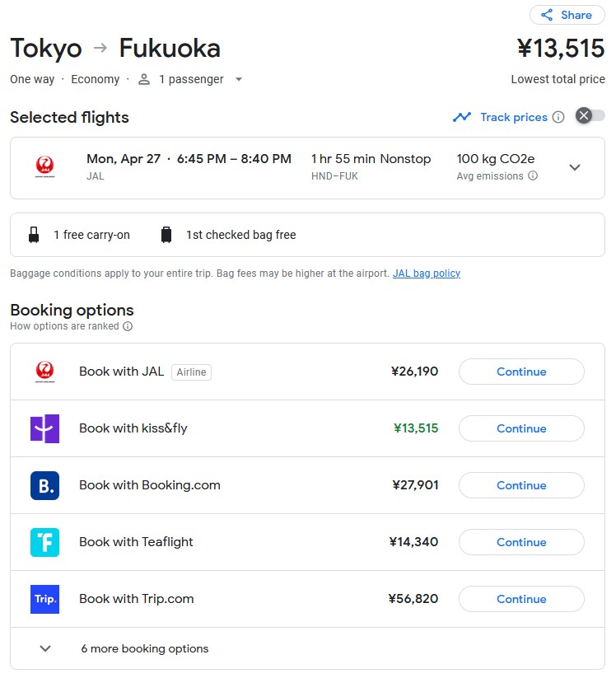Continue booking with JAL airline
The width and height of the screenshot is (616, 678).
521,372
